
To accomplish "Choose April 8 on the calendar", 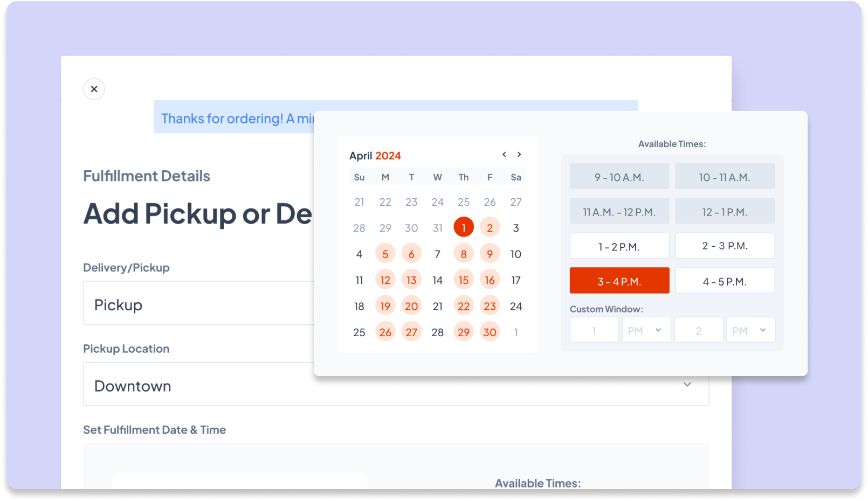I will 464,254.
